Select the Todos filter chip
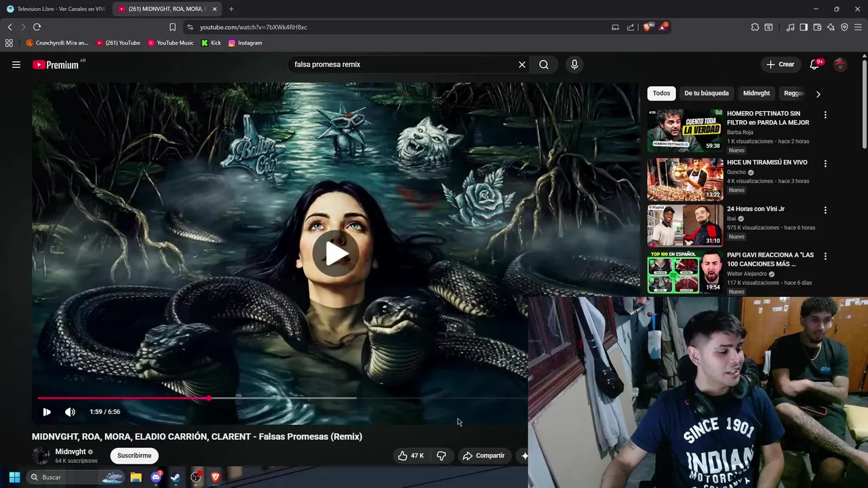Viewport: 868px width, 488px height. (x=661, y=94)
